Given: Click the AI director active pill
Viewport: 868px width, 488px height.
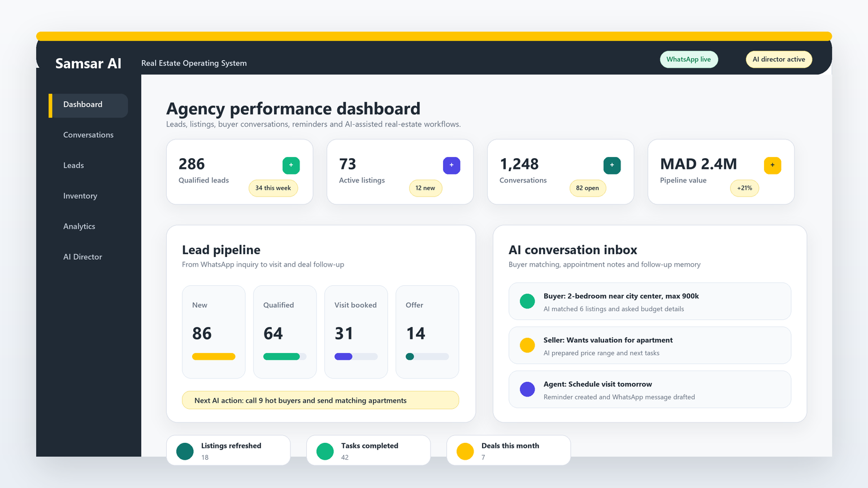Looking at the screenshot, I should [779, 59].
